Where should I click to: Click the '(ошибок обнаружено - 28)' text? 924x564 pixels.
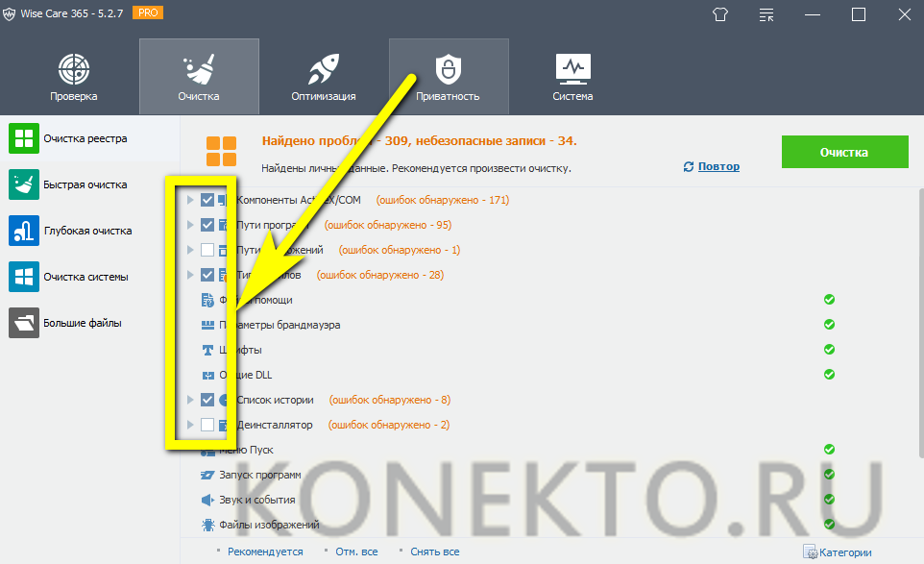380,275
